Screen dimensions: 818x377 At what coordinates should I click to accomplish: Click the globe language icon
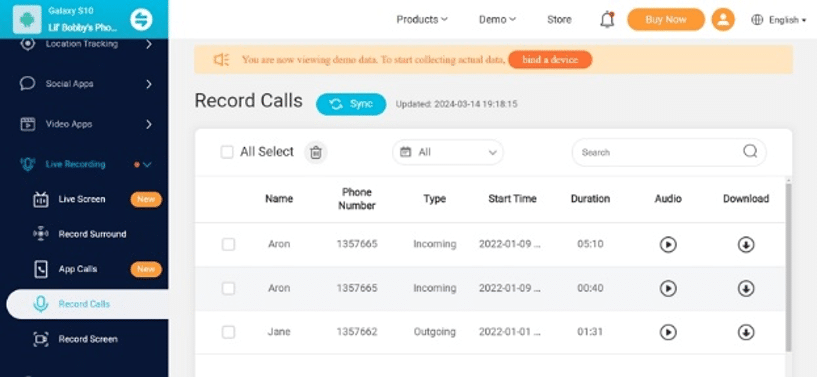coord(757,20)
